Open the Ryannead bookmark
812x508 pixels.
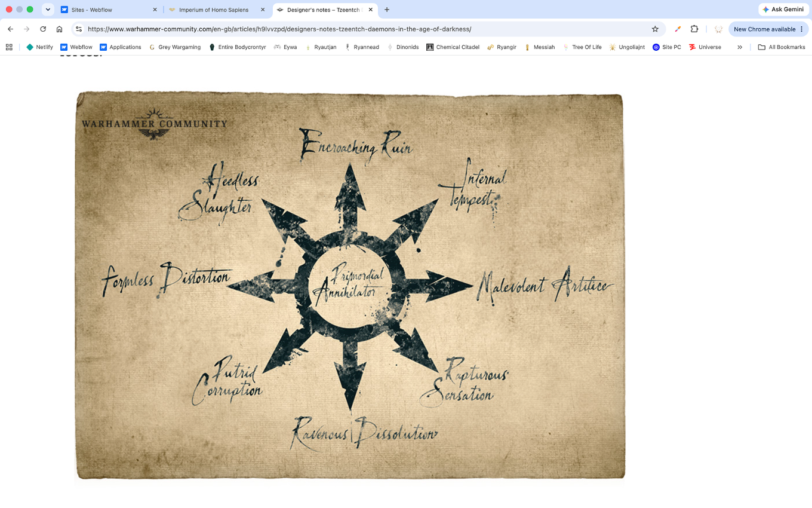(x=362, y=47)
